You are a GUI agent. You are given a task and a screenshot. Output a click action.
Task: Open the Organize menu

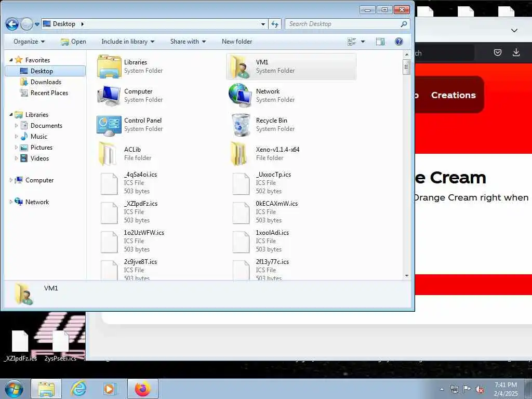pyautogui.click(x=29, y=42)
